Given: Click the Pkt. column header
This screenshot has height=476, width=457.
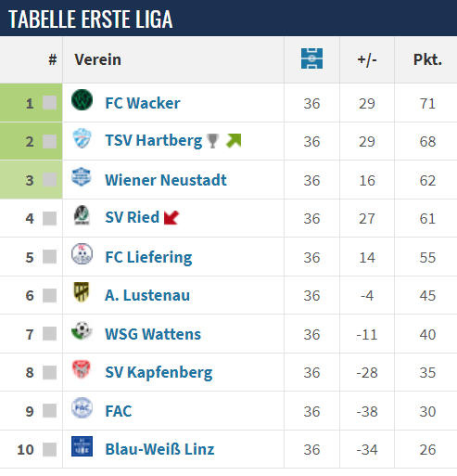Looking at the screenshot, I should (428, 59).
